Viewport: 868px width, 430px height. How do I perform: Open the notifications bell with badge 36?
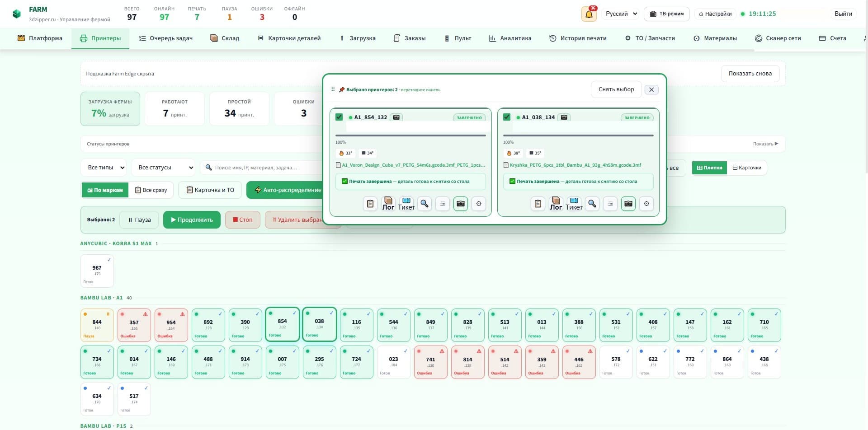[589, 14]
